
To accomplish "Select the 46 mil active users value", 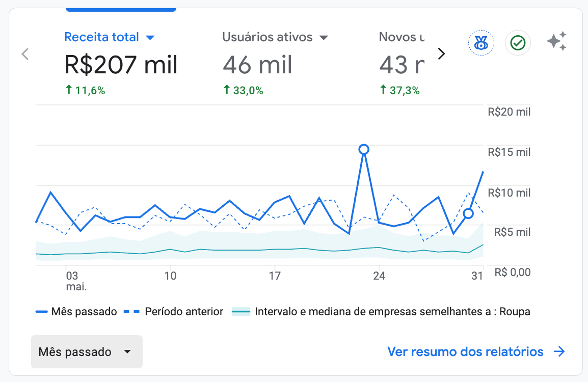I will click(257, 65).
